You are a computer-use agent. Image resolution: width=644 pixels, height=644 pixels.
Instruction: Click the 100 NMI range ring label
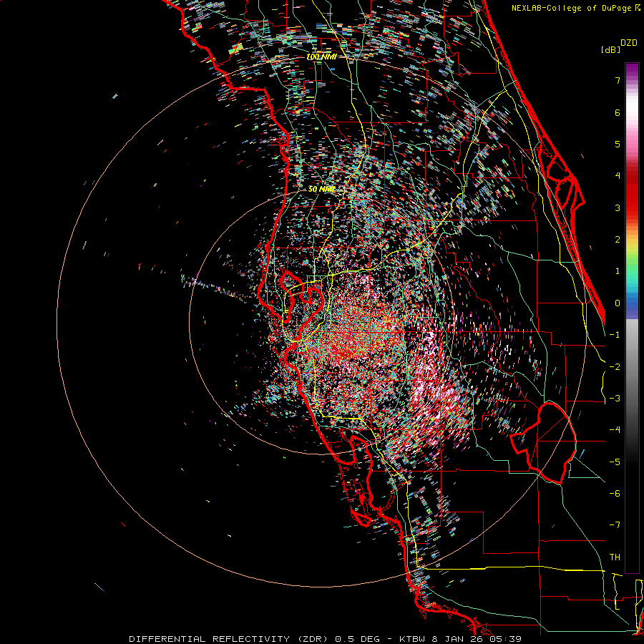click(321, 57)
